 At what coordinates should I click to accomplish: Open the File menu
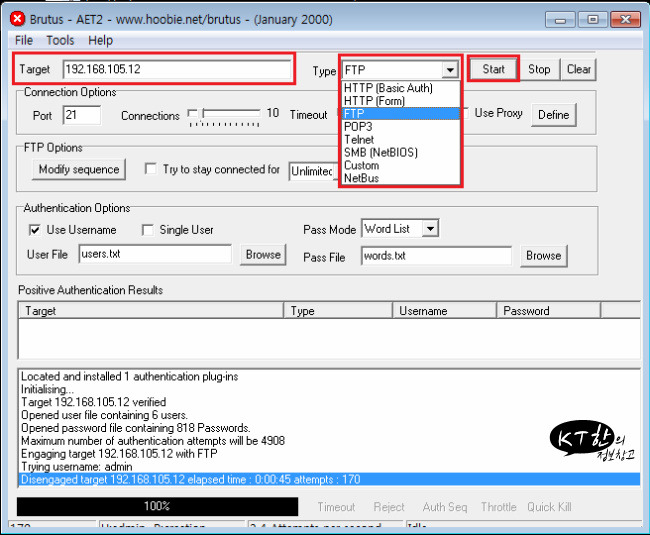24,40
